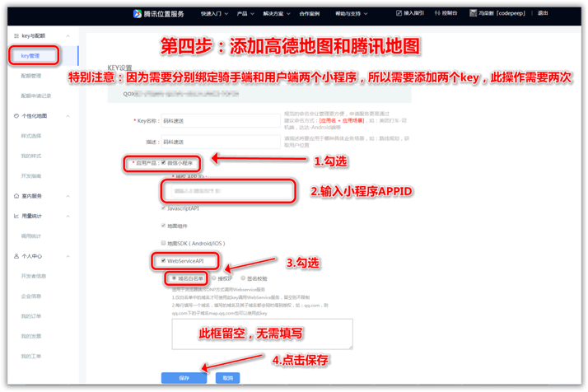This screenshot has width=588, height=392.
Task: Collapse the 个人中心 section chevron
Action: click(x=68, y=256)
